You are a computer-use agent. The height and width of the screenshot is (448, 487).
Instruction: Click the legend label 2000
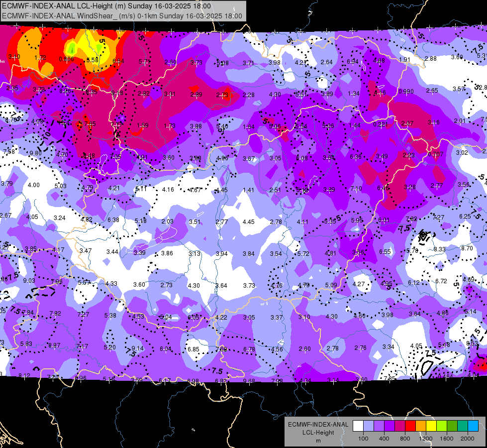(x=468, y=439)
